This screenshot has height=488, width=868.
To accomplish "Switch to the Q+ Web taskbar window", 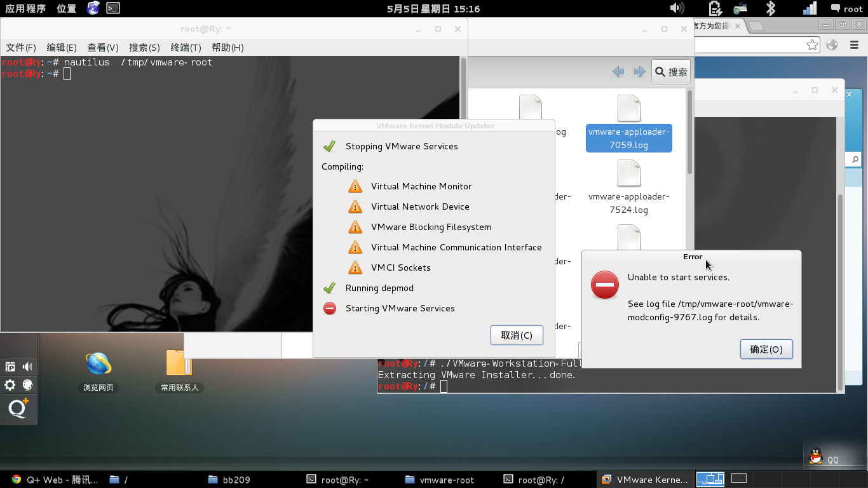I will pyautogui.click(x=55, y=480).
